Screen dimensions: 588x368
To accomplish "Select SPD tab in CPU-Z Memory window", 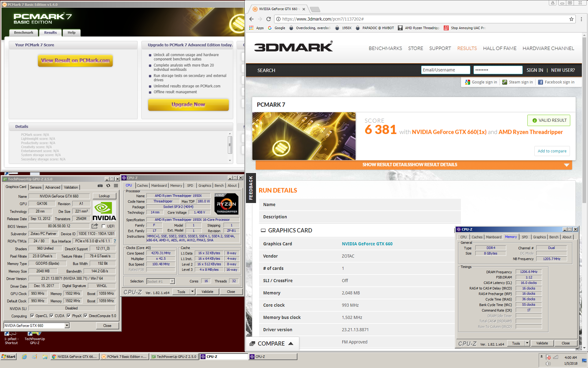I will (525, 237).
